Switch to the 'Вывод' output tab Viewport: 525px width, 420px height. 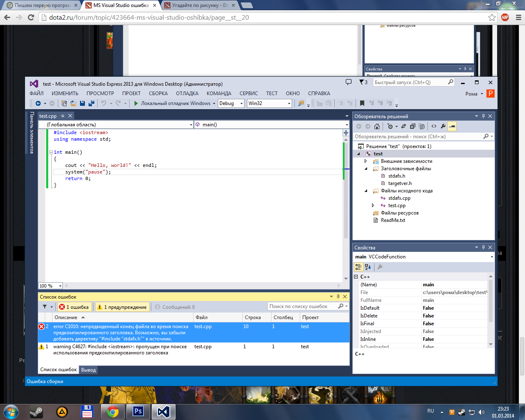[89, 370]
